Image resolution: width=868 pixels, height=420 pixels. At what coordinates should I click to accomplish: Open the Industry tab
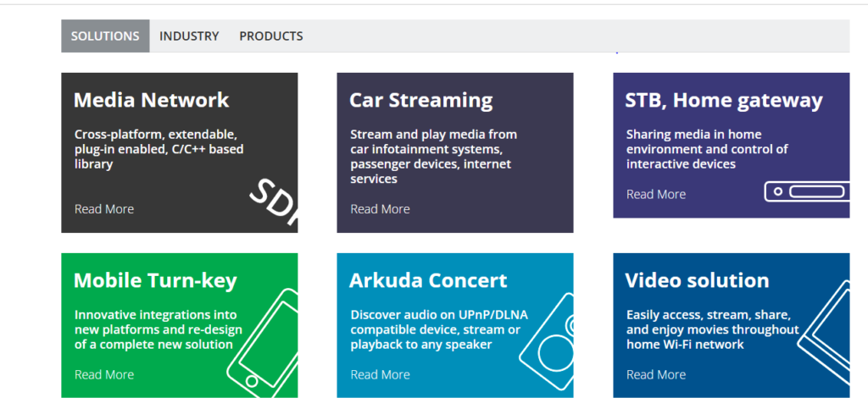tap(189, 36)
